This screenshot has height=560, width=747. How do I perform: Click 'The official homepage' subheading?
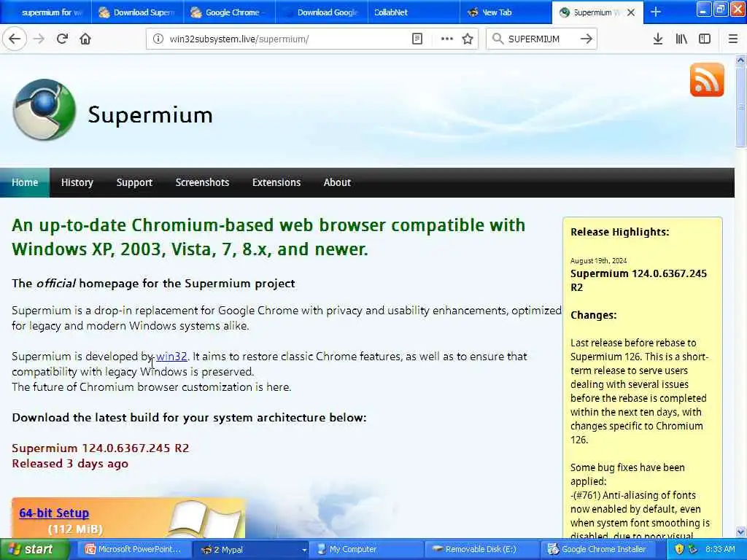click(153, 284)
